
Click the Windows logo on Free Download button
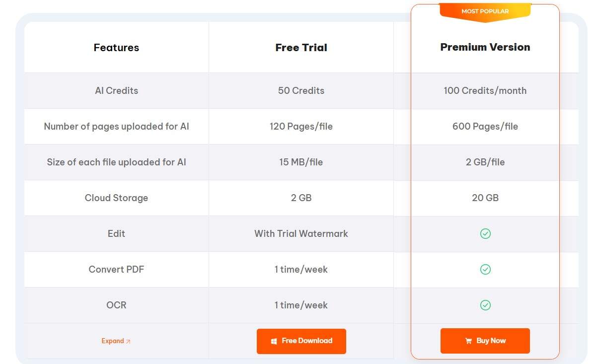pos(273,341)
